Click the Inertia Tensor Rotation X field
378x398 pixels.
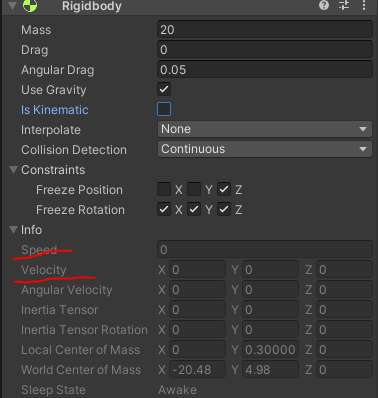[197, 329]
